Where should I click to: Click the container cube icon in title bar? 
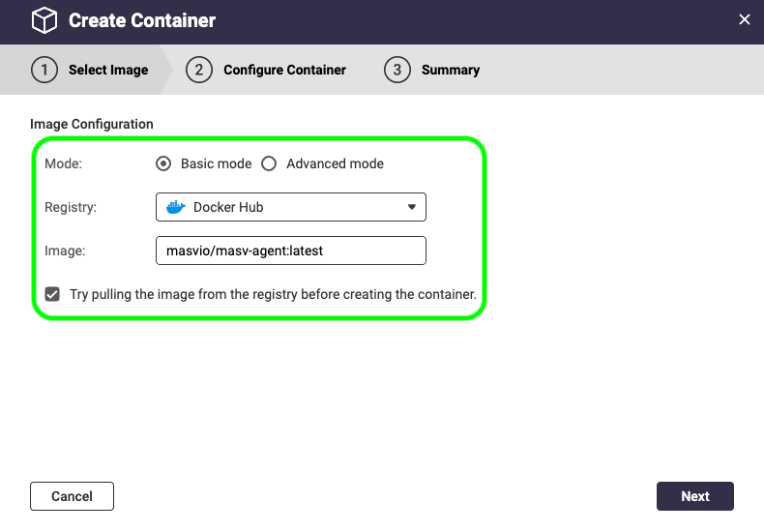coord(44,20)
